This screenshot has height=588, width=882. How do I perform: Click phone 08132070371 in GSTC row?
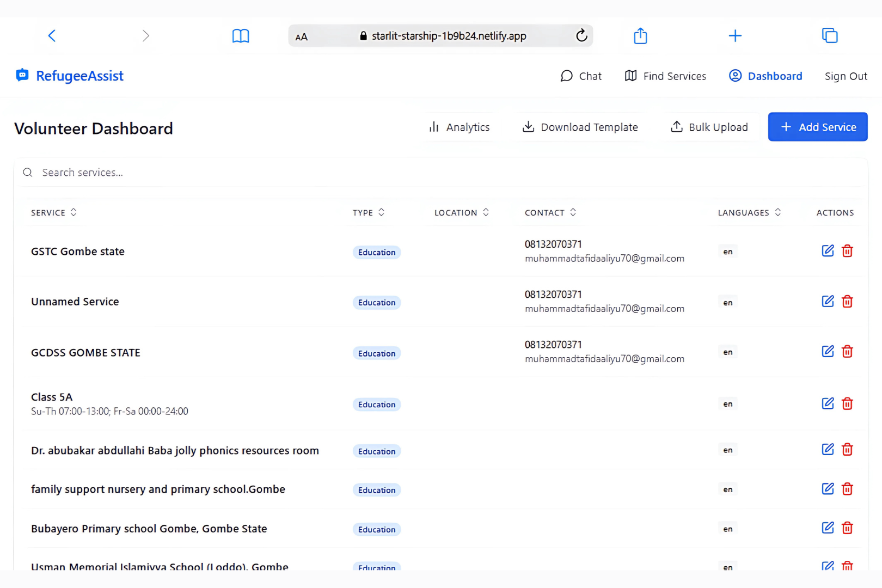click(553, 244)
